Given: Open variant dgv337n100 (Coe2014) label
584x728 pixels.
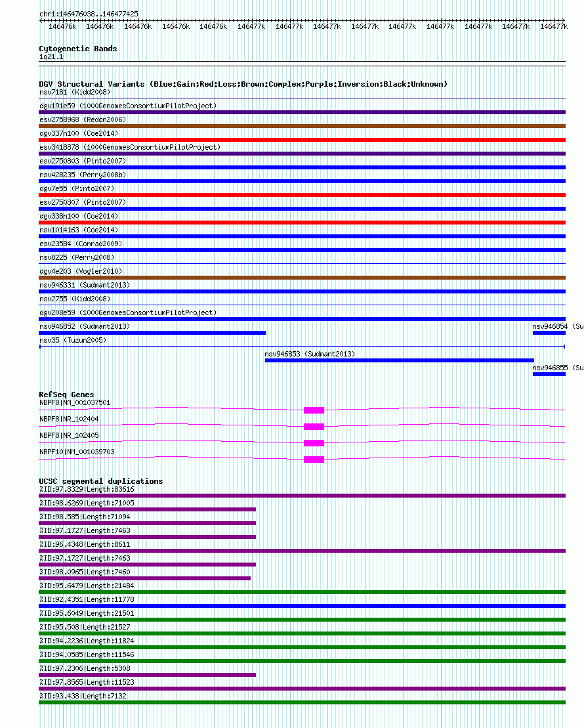Looking at the screenshot, I should point(79,133).
